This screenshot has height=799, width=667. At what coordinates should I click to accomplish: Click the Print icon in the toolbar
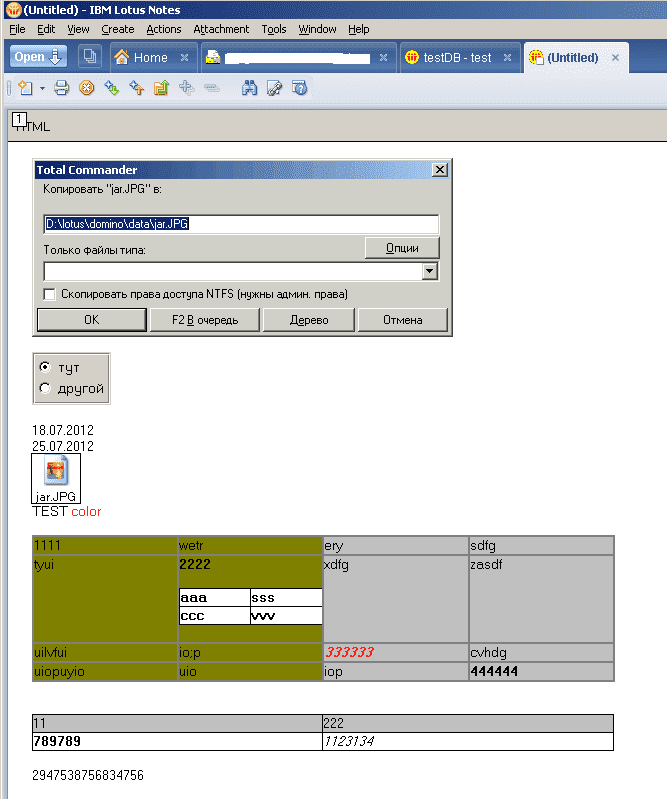tap(61, 88)
